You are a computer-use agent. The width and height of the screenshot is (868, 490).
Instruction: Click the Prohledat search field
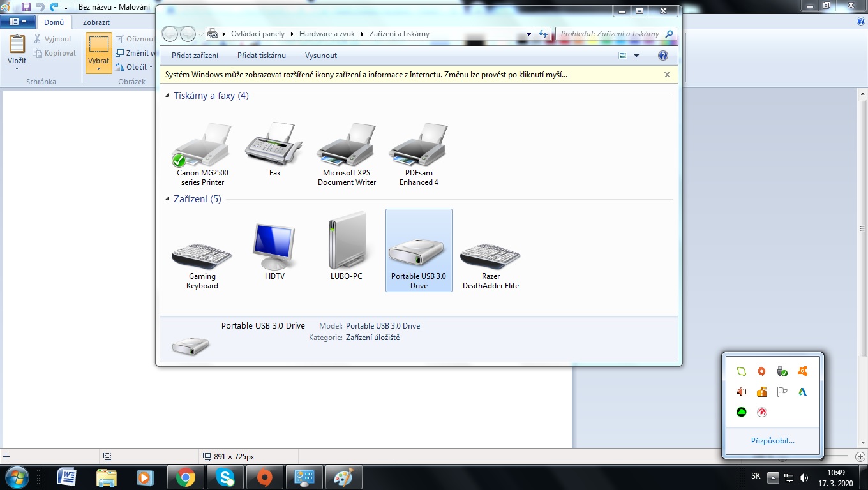[x=616, y=34]
